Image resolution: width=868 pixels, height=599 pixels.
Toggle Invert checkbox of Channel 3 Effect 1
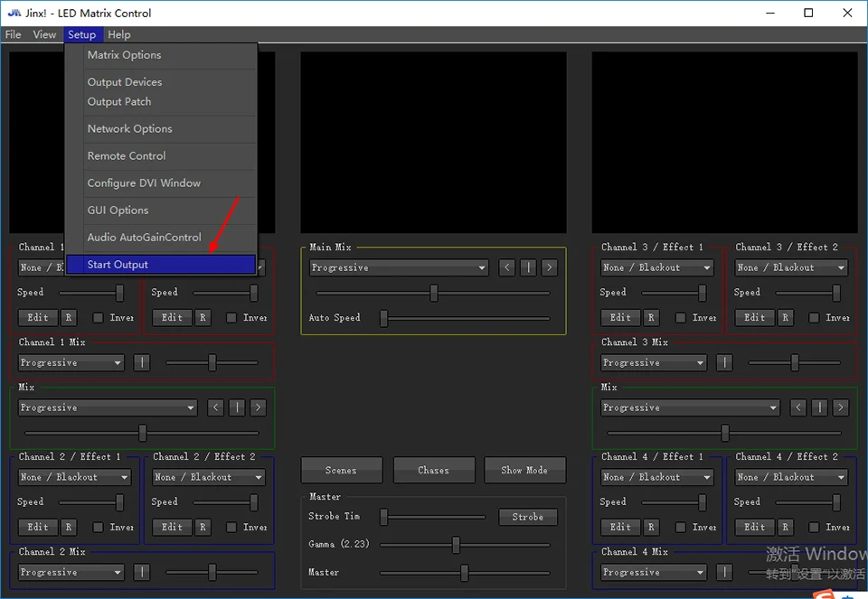tap(680, 317)
